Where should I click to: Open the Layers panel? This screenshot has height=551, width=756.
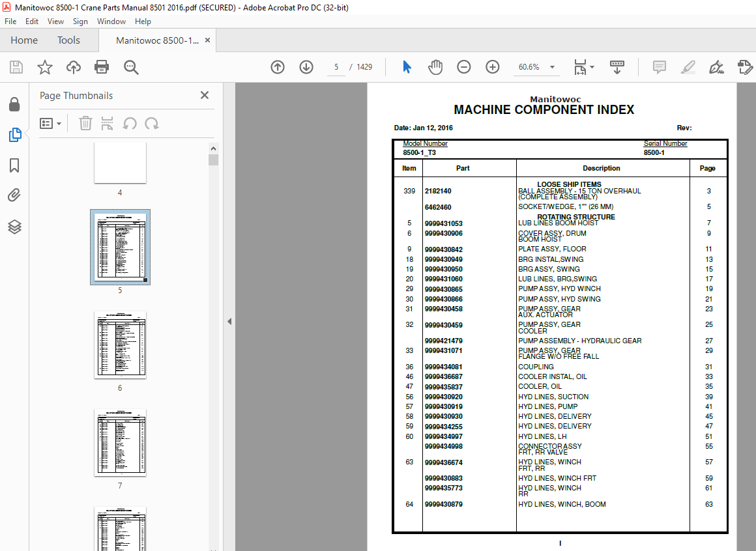coord(14,227)
